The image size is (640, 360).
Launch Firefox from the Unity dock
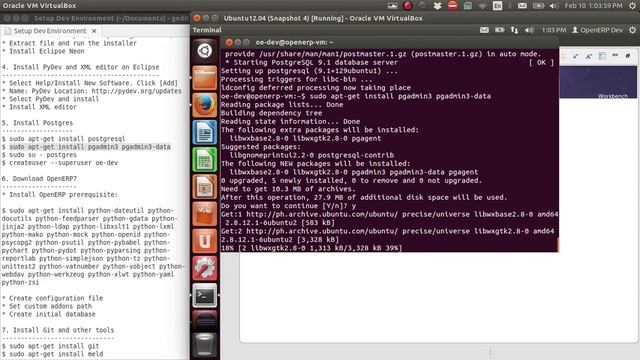pyautogui.click(x=204, y=105)
